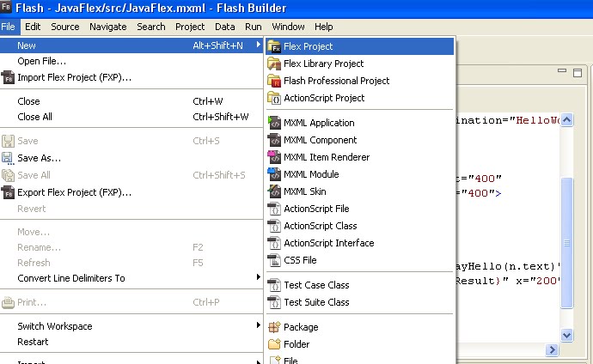Click the editor vertical scrollbar thumb
The image size is (593, 364).
point(566,243)
